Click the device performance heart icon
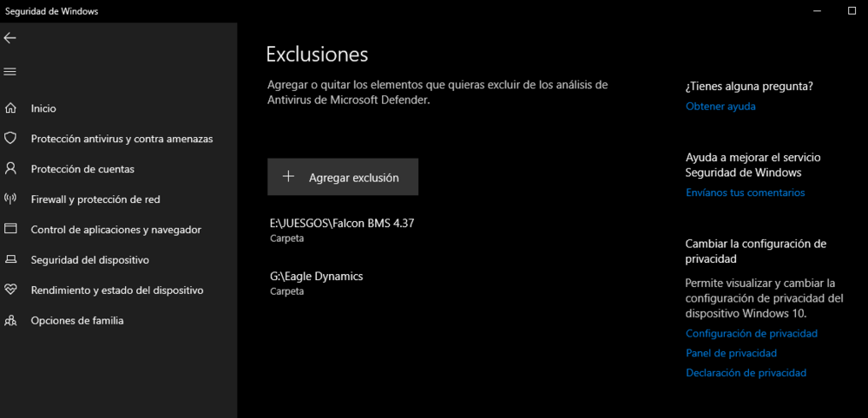868x418 pixels. tap(10, 290)
